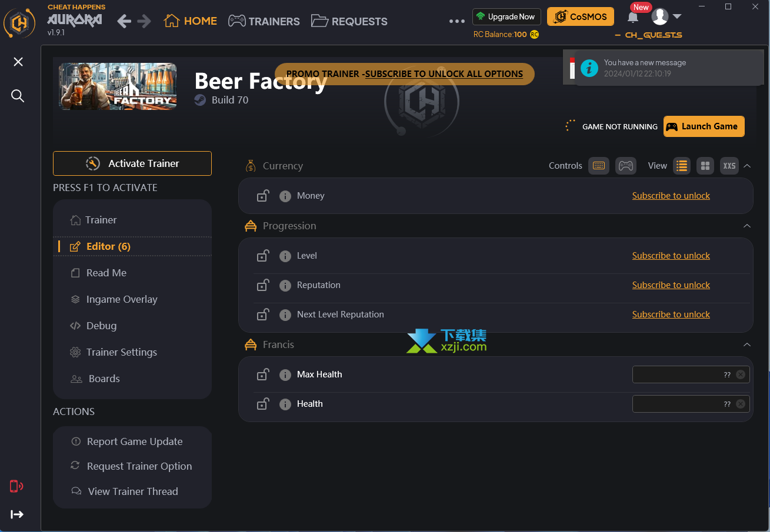The height and width of the screenshot is (532, 770).
Task: Toggle the lock icon for Money
Action: [263, 196]
